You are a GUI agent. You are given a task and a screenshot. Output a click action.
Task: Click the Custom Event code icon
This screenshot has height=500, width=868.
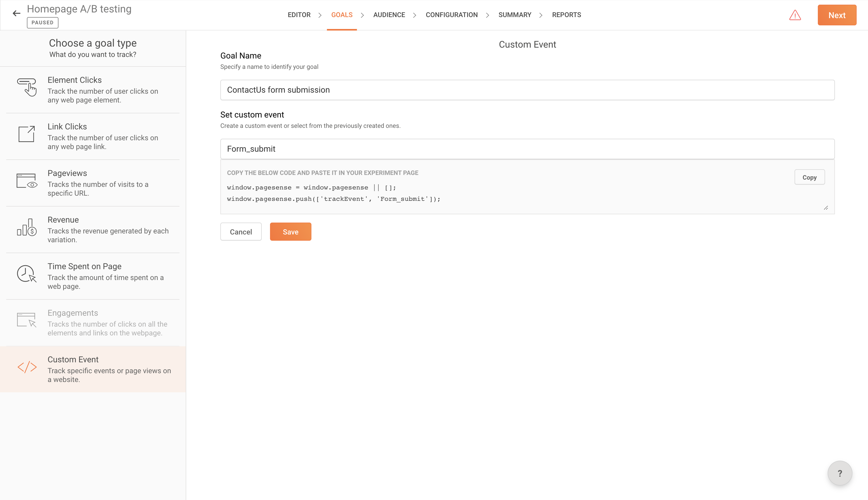(x=27, y=367)
